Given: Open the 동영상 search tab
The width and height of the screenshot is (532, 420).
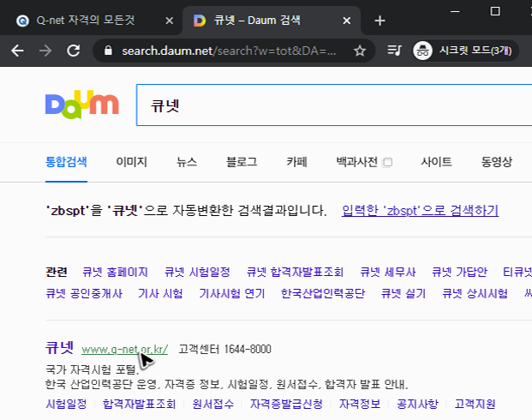Looking at the screenshot, I should pyautogui.click(x=497, y=162).
